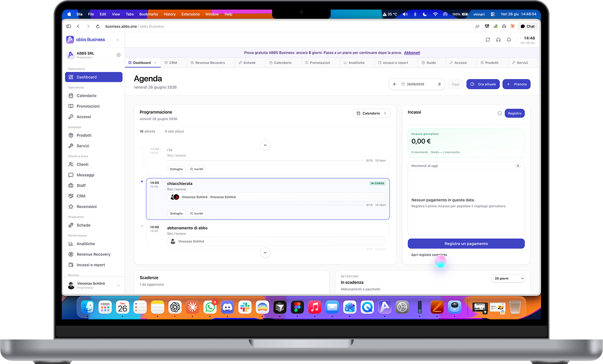Open the headset support icon
The image size is (603, 364).
(x=498, y=40)
